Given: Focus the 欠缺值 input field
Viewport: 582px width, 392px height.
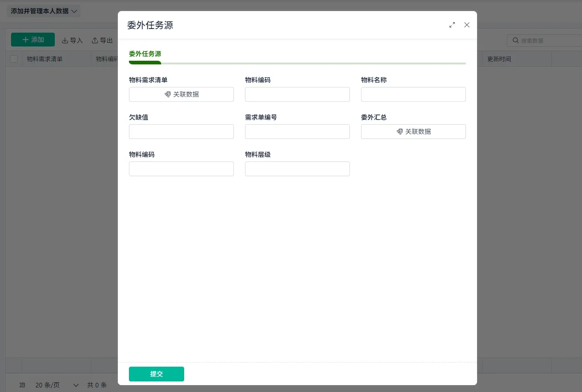Looking at the screenshot, I should (x=181, y=132).
